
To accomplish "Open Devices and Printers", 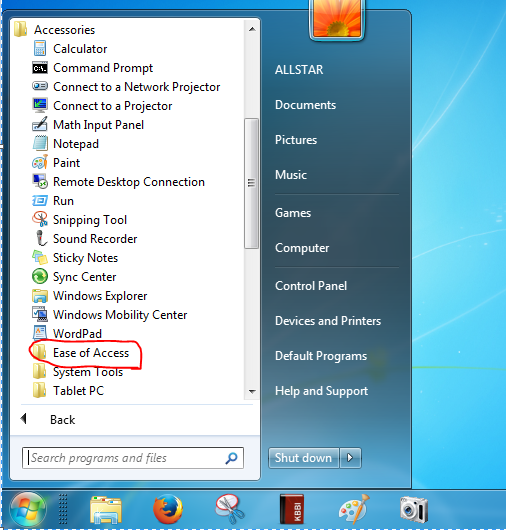I will (328, 320).
